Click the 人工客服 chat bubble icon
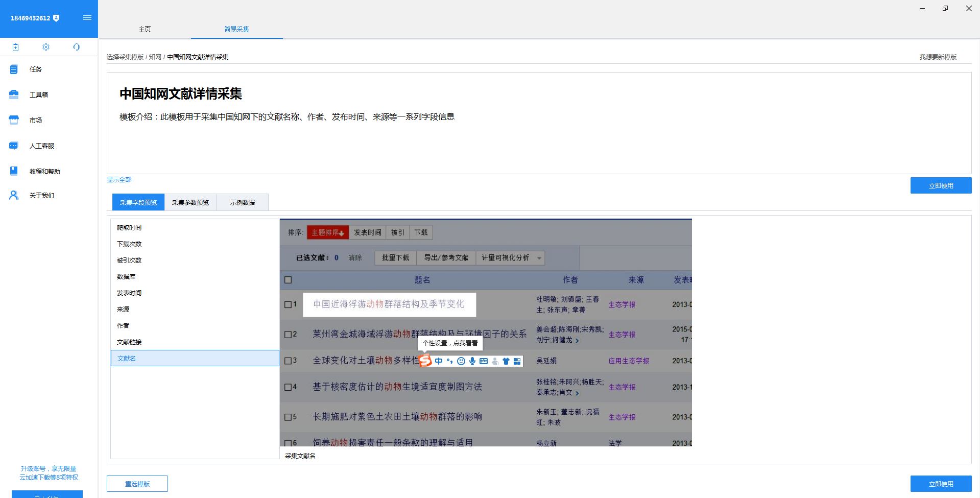Image resolution: width=980 pixels, height=498 pixels. point(14,146)
